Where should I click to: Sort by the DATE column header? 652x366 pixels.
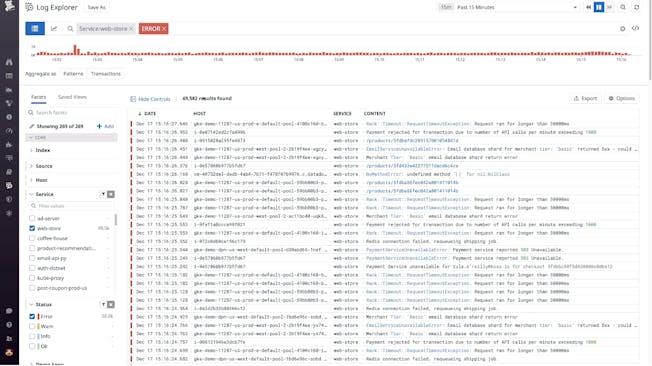tap(147, 114)
